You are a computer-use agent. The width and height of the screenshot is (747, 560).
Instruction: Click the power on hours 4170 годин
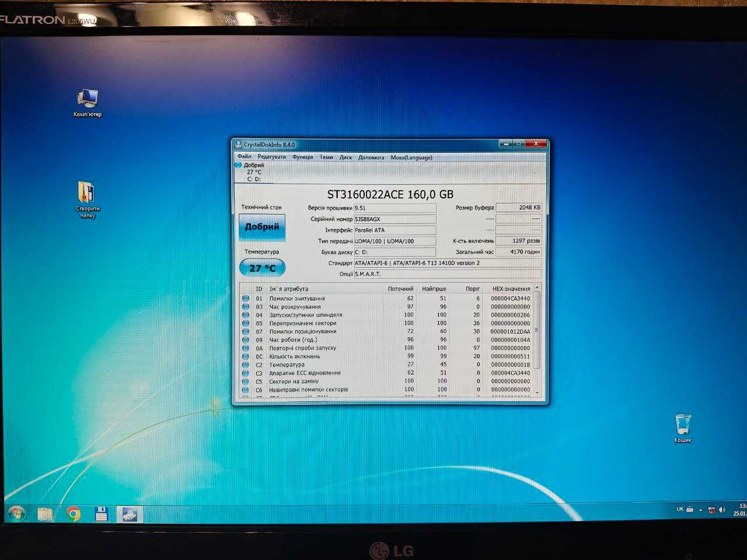[518, 252]
